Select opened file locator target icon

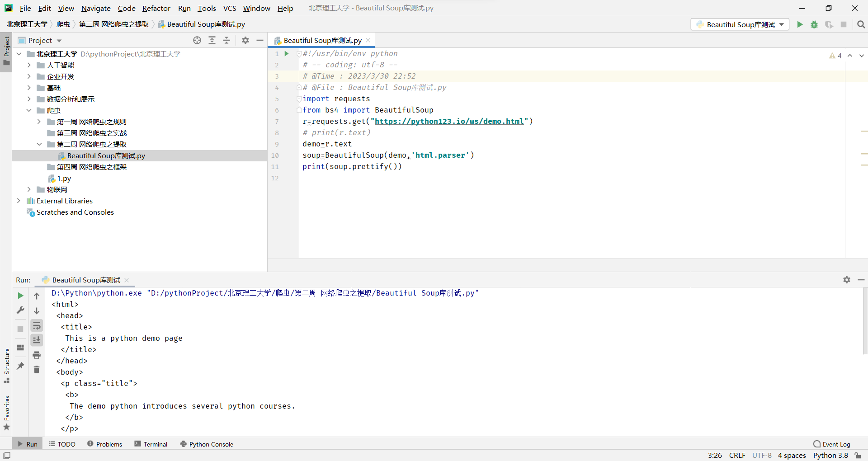click(x=197, y=40)
